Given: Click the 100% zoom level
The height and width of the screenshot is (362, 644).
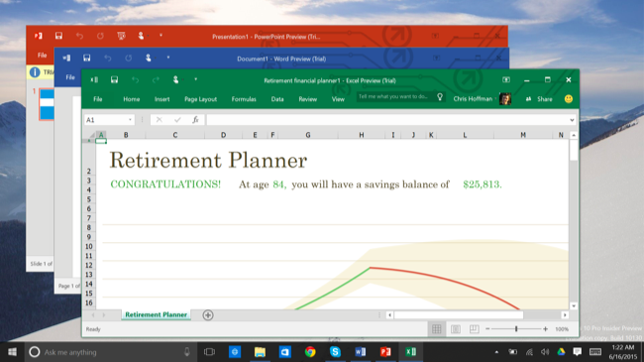Looking at the screenshot, I should pyautogui.click(x=562, y=329).
